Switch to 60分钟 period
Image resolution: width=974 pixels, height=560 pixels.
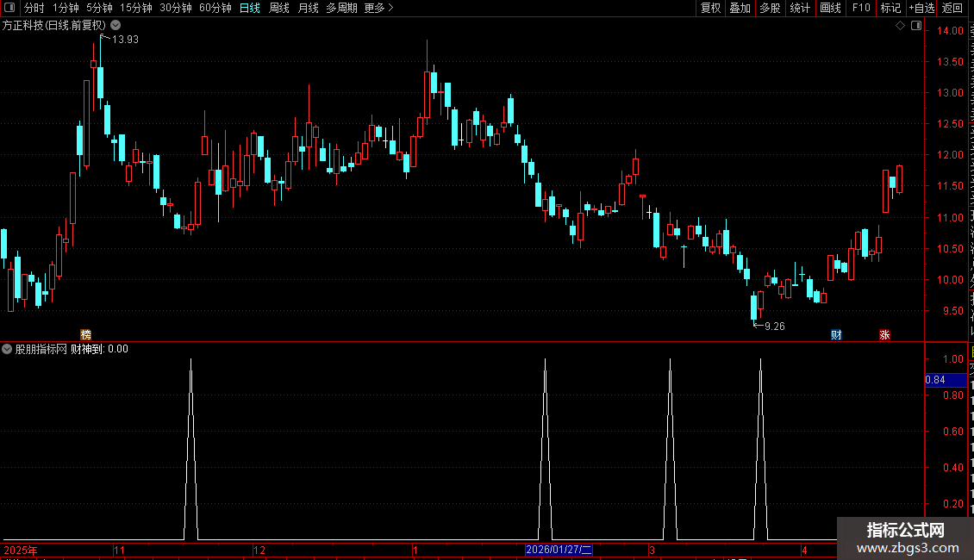click(215, 8)
